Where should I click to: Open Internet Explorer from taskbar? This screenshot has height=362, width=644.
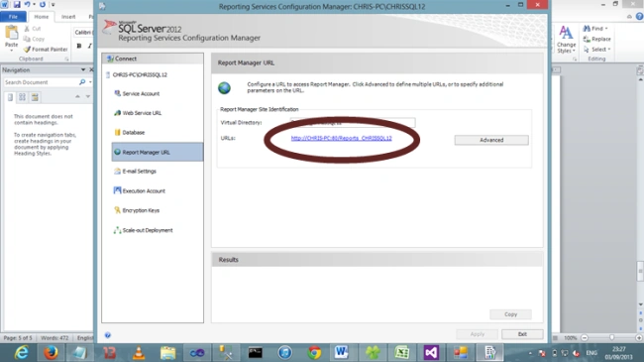click(x=21, y=352)
